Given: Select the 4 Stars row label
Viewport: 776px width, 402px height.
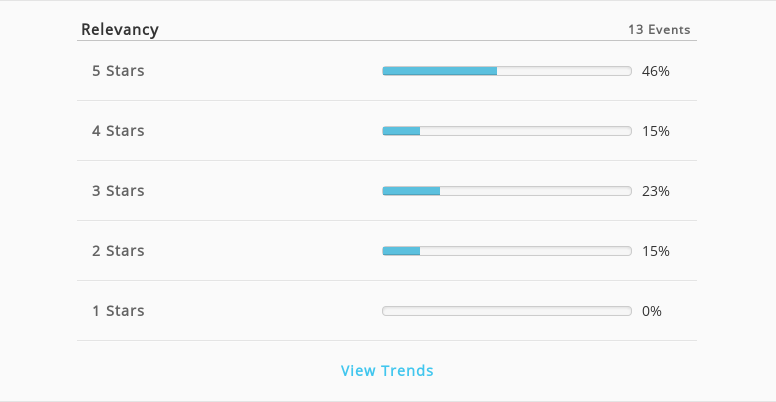Looking at the screenshot, I should point(118,131).
